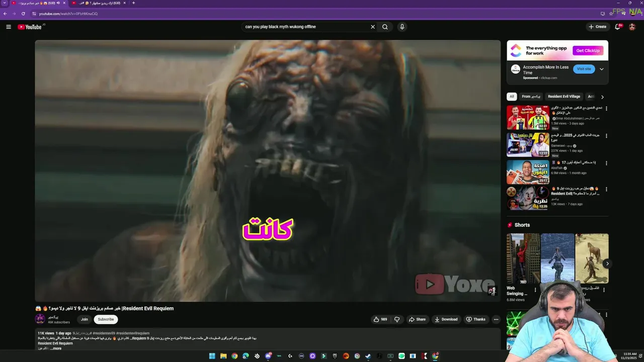Click the channel watermark in video corner
This screenshot has width=644, height=362.
[492, 291]
